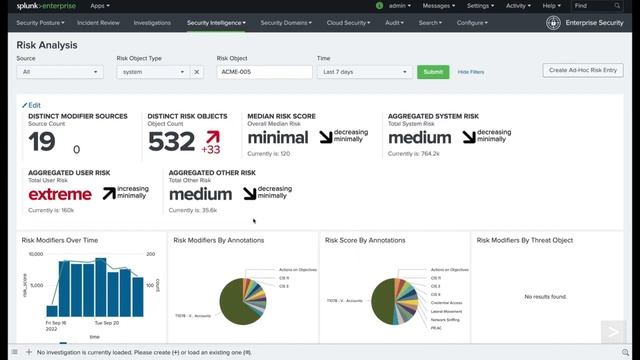Open the Activity dropdown
Viewport: 640px width, 360px height.
coord(518,6)
